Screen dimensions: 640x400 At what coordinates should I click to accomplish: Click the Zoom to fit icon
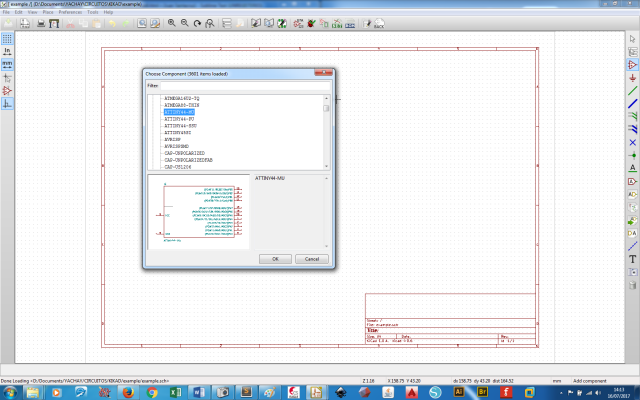tap(210, 23)
